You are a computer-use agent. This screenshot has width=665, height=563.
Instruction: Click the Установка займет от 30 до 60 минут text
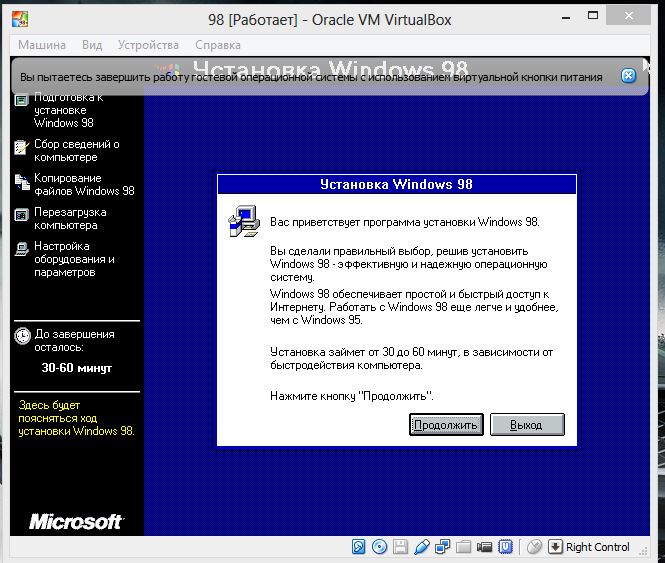click(411, 358)
